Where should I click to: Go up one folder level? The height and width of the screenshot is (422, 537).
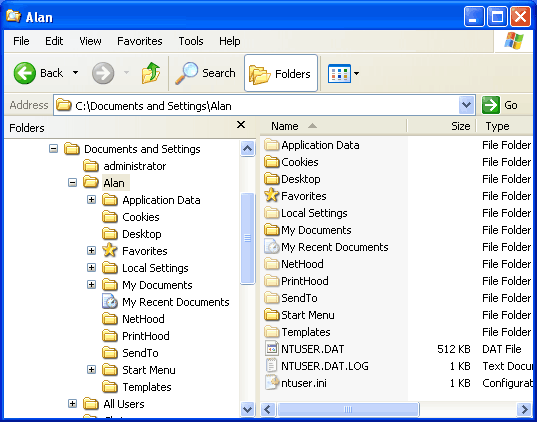151,73
